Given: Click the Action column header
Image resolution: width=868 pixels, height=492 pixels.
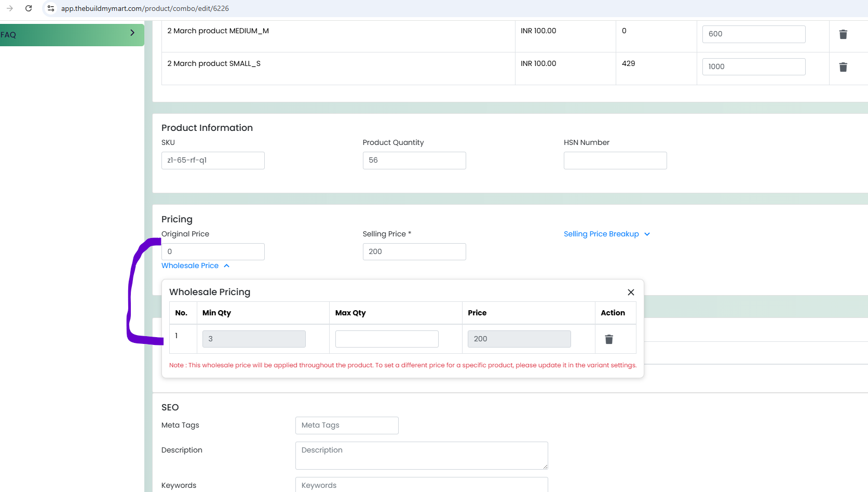Looking at the screenshot, I should coord(613,313).
